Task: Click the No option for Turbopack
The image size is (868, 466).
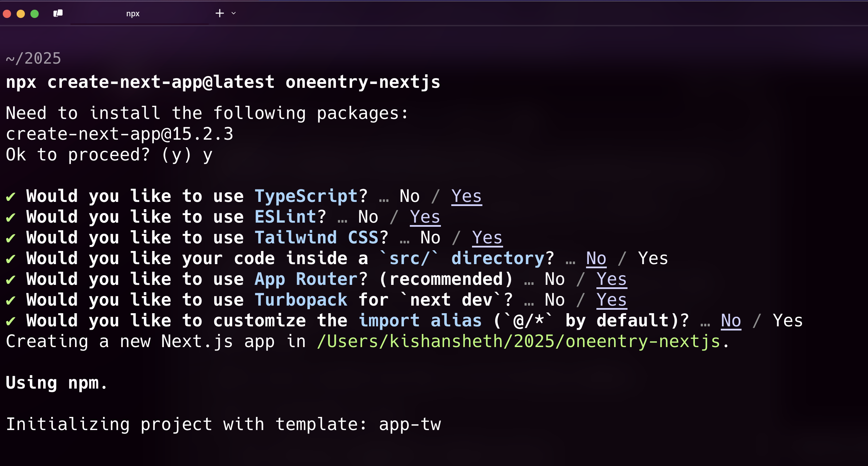Action: (x=555, y=300)
